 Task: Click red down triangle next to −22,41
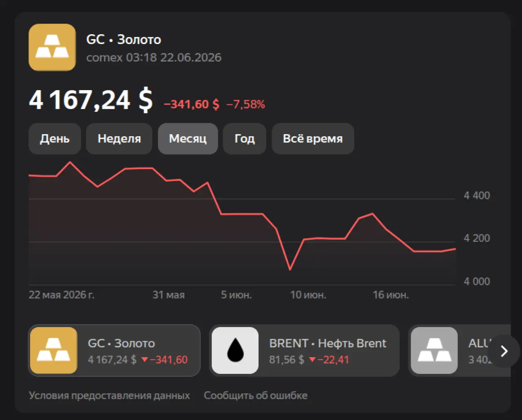pyautogui.click(x=312, y=360)
